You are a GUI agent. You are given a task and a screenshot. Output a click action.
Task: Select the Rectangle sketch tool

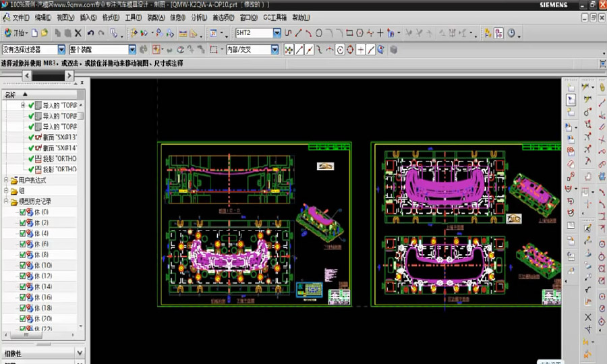point(349,32)
